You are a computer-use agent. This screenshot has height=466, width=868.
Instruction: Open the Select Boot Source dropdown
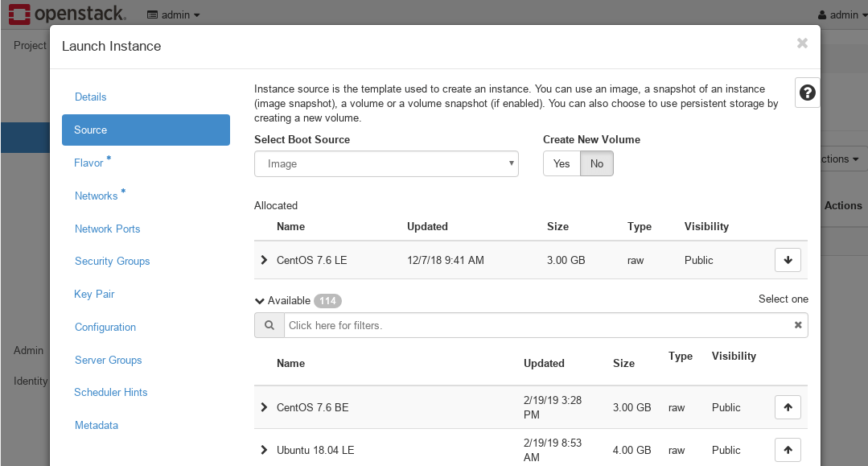coord(386,163)
